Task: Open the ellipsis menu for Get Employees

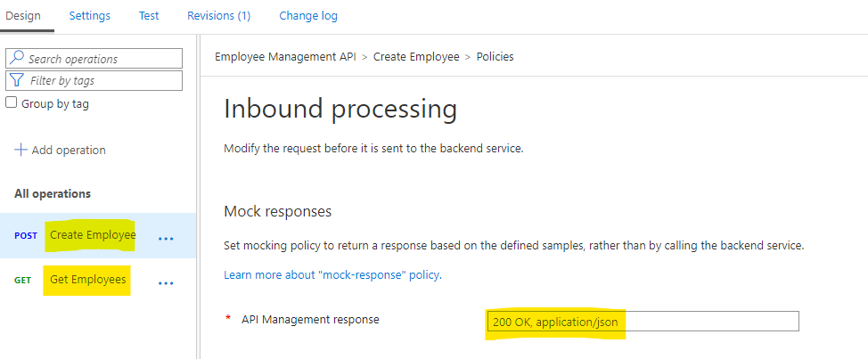Action: [x=166, y=282]
